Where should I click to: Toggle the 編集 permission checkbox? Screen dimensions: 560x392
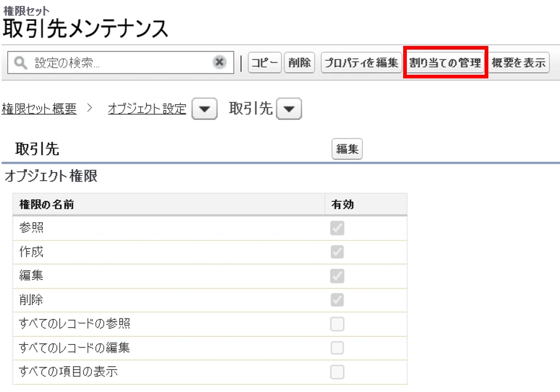click(337, 276)
